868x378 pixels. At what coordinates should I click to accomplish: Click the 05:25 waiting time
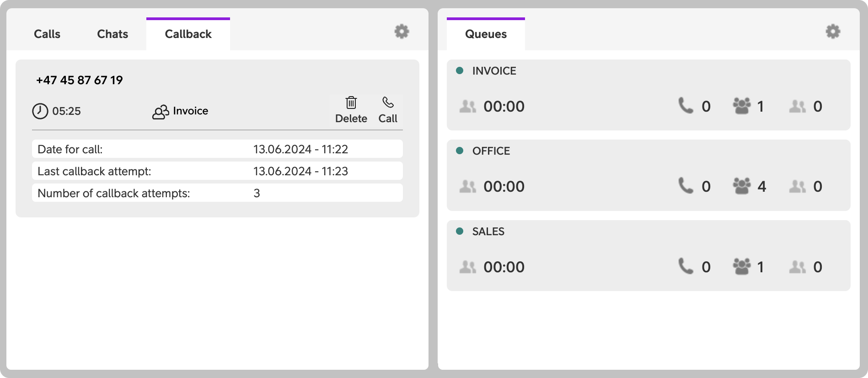click(x=66, y=111)
